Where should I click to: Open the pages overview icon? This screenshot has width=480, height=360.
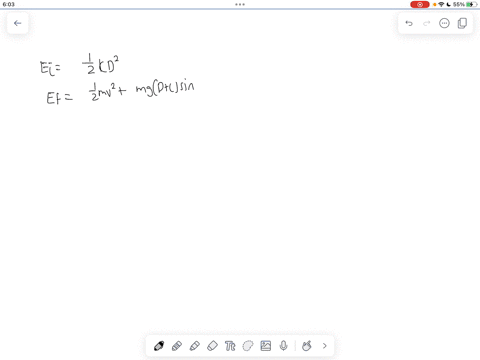tap(462, 23)
